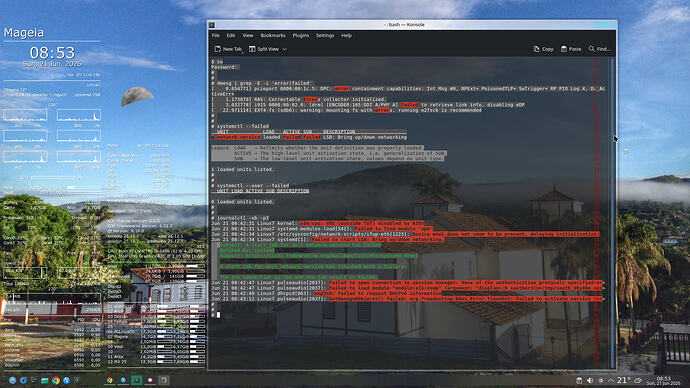The height and width of the screenshot is (388, 690).
Task: Open the Plugins menu
Action: coord(301,36)
